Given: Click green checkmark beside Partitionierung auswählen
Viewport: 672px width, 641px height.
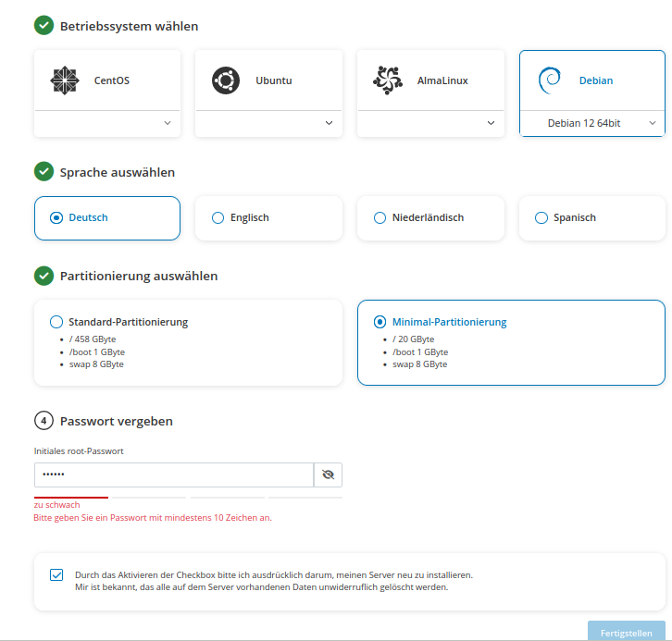Looking at the screenshot, I should click(44, 276).
